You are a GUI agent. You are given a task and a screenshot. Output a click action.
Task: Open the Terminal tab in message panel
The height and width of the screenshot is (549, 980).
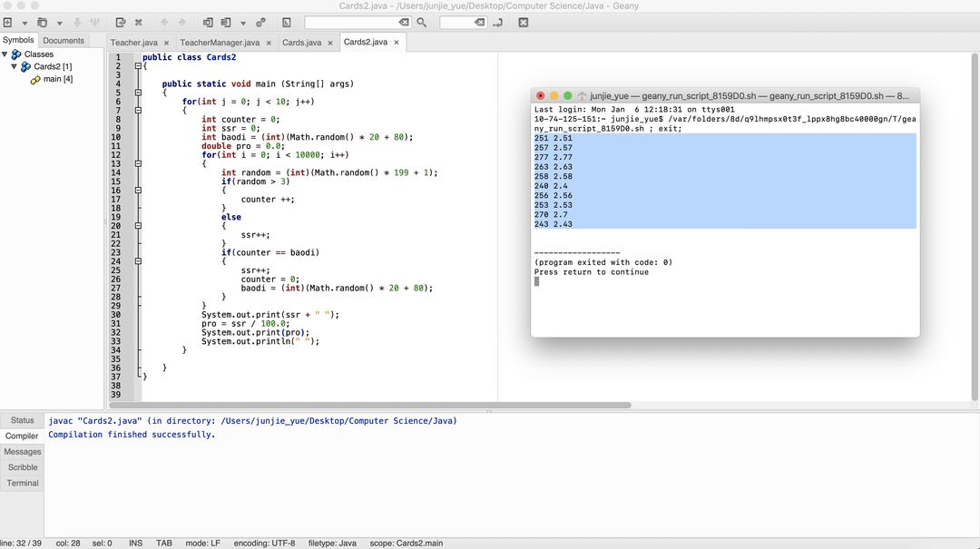pos(22,483)
